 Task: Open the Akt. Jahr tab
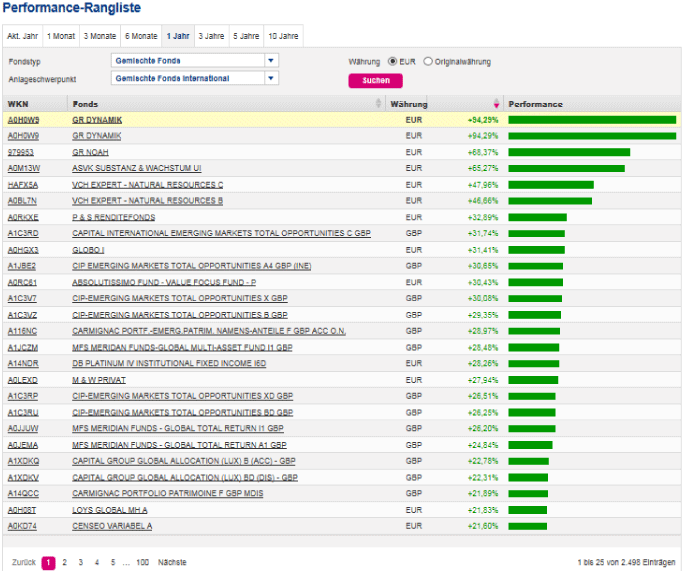[22, 36]
